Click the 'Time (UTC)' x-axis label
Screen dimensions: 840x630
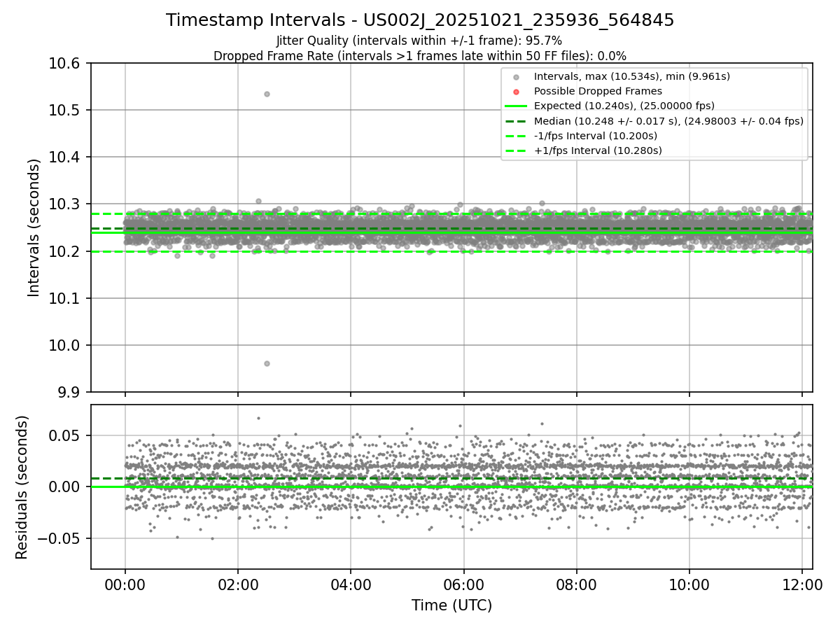[x=451, y=605]
